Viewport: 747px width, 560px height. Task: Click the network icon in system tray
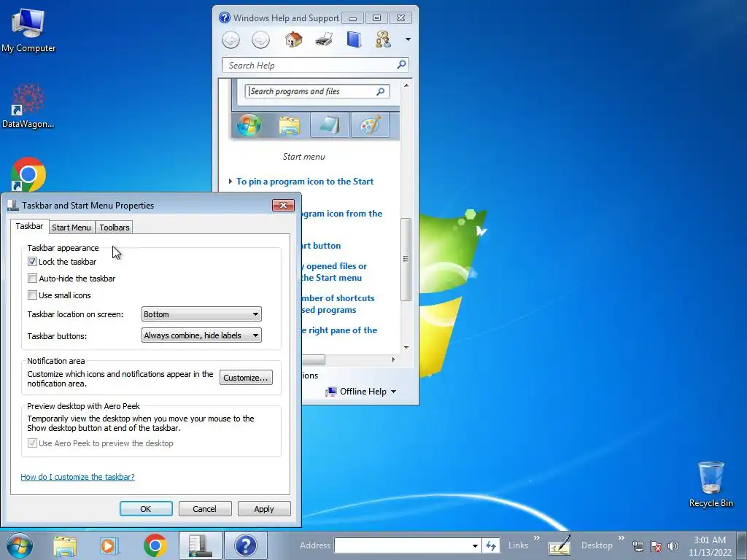pos(638,546)
